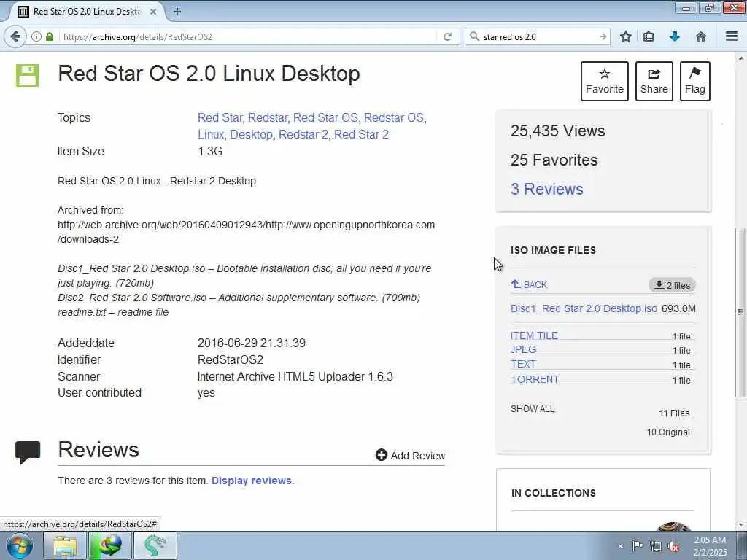Click the Red Star topic link
Screen dimensions: 747x560
pyautogui.click(x=220, y=117)
